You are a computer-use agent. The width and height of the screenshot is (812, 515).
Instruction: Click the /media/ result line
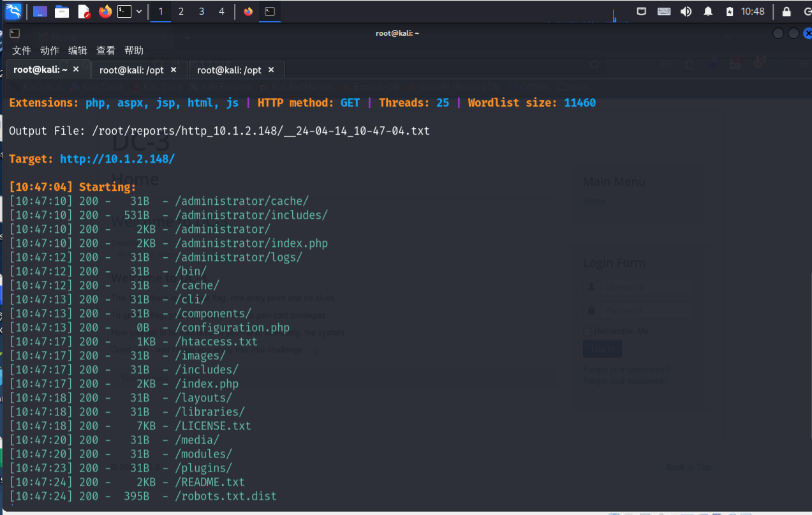(x=197, y=440)
